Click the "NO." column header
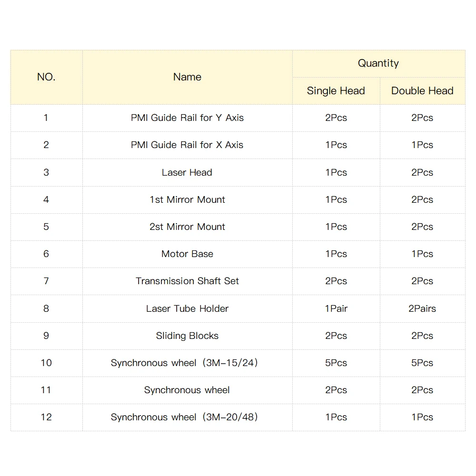This screenshot has height=476, width=476. (46, 77)
